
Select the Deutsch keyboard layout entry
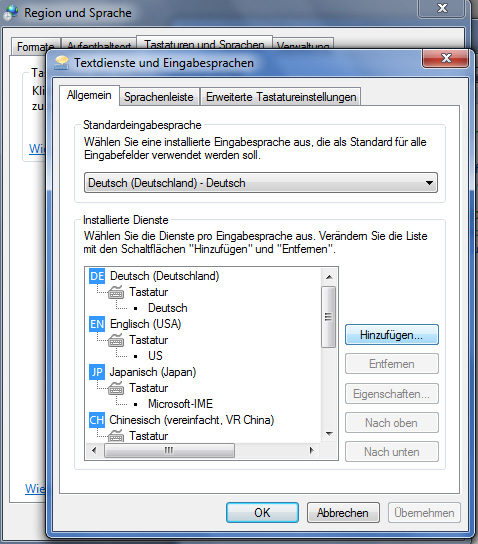click(x=168, y=308)
